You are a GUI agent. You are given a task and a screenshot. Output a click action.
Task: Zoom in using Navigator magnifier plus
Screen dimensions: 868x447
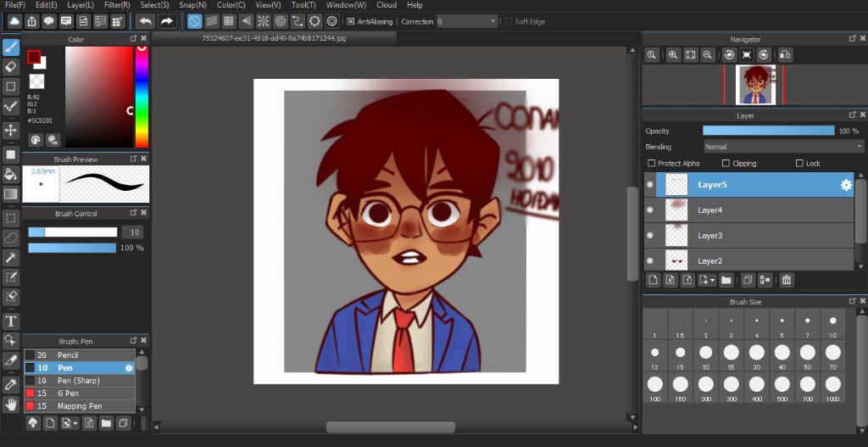coord(673,55)
